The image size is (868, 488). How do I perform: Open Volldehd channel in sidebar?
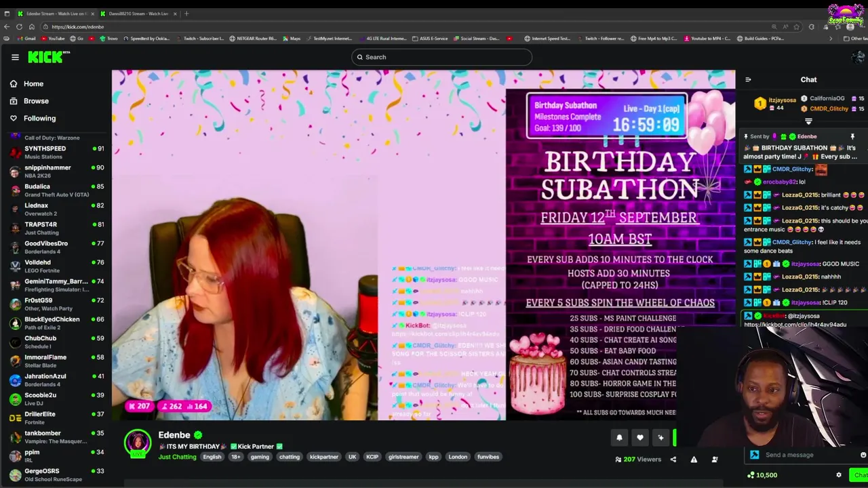[56, 266]
